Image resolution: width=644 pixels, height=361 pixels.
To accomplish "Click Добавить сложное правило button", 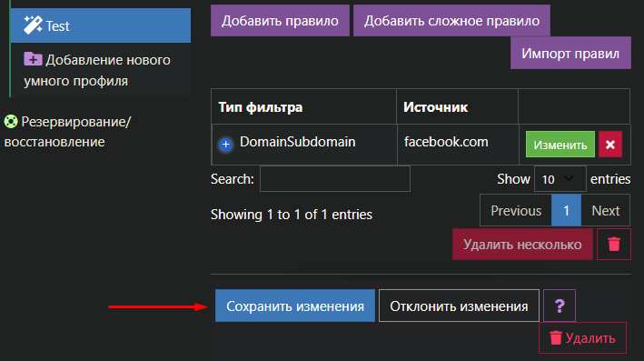I will (x=451, y=21).
